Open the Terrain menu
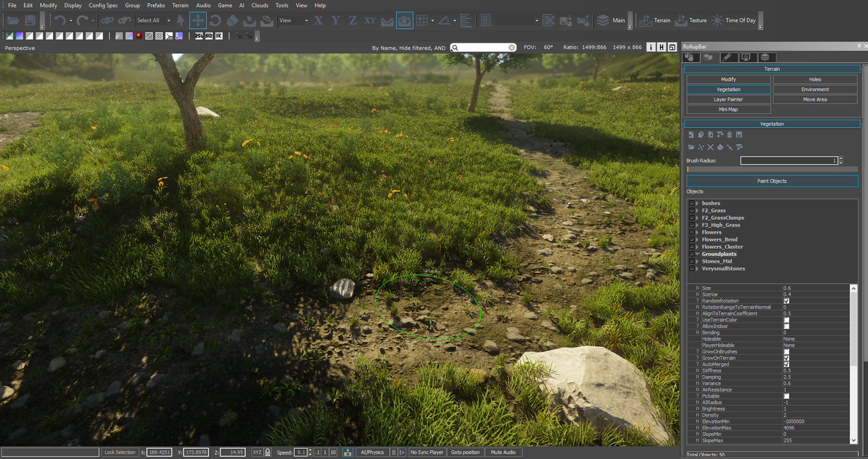868x459 pixels. [180, 5]
